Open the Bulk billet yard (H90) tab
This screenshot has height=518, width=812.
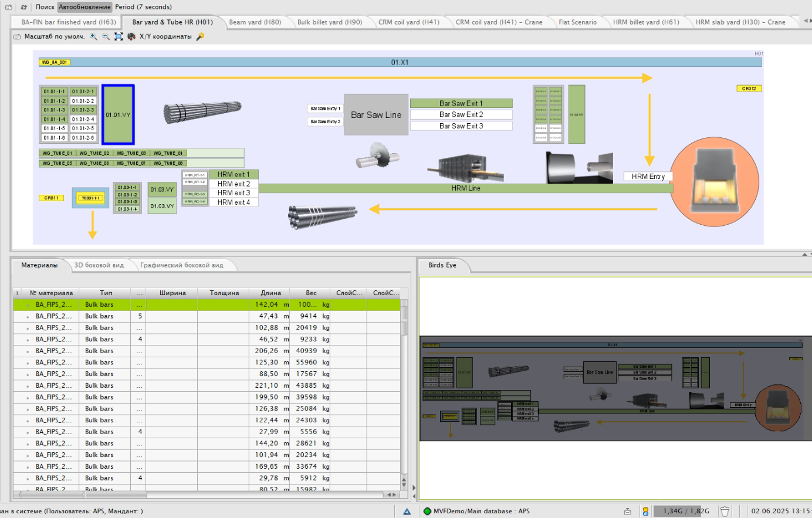(329, 22)
